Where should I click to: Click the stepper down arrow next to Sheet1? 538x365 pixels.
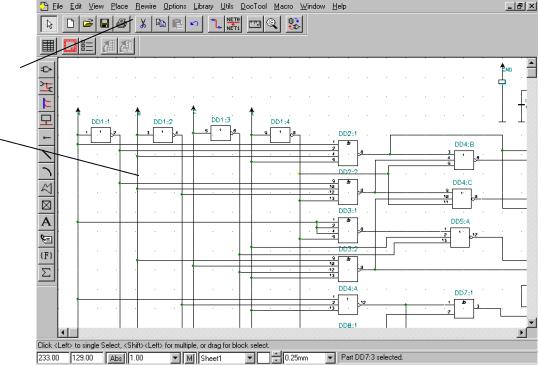[x=276, y=361]
